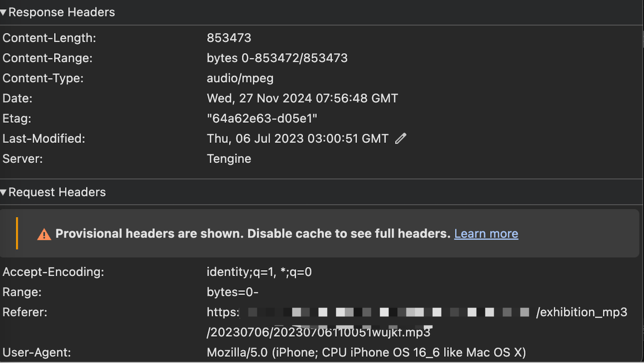Click the pencil edit icon beside Last-Modified
The image size is (644, 363).
tap(401, 139)
